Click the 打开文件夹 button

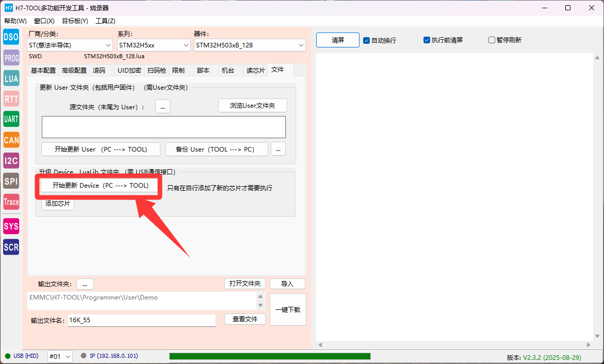(245, 284)
